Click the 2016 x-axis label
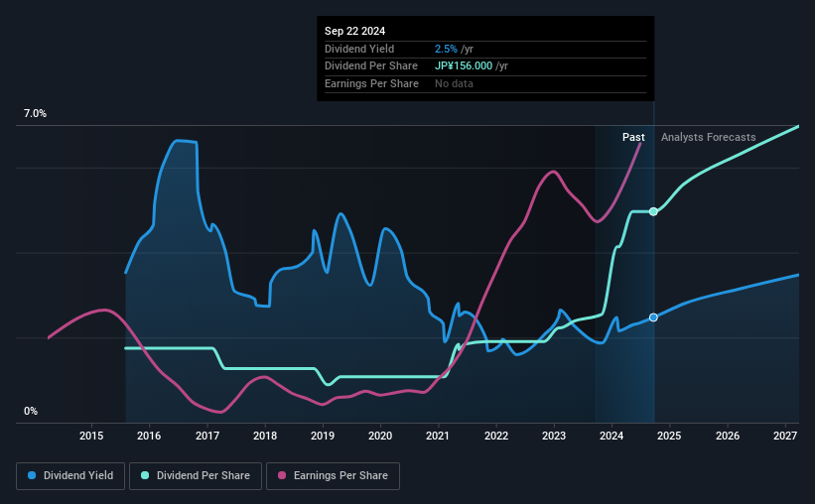 [149, 436]
